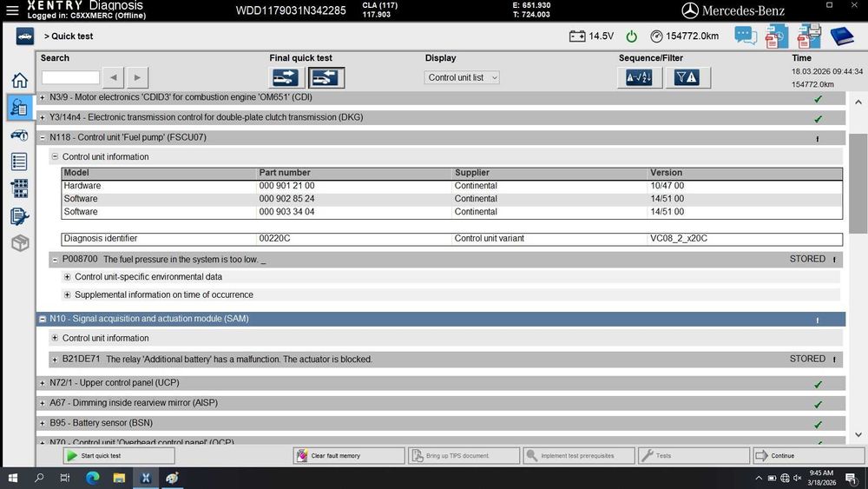Screen dimensions: 868x489
Task: Click the Start quick test button
Action: (119, 456)
